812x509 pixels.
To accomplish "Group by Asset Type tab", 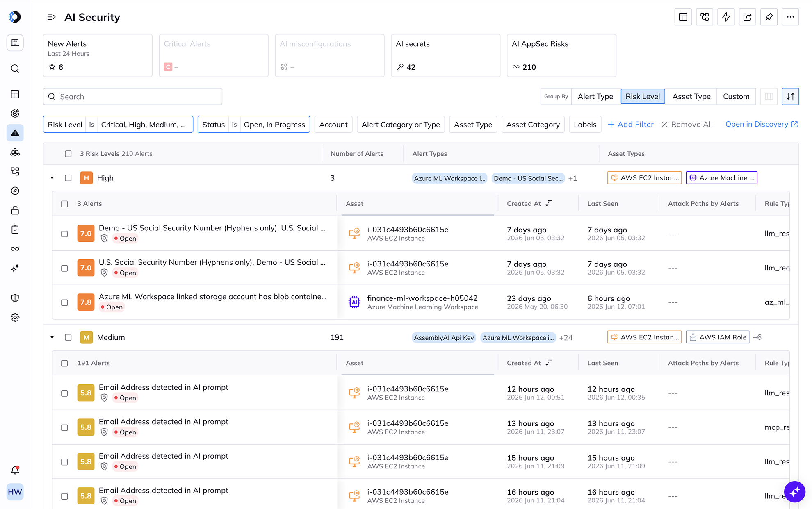I will [691, 96].
